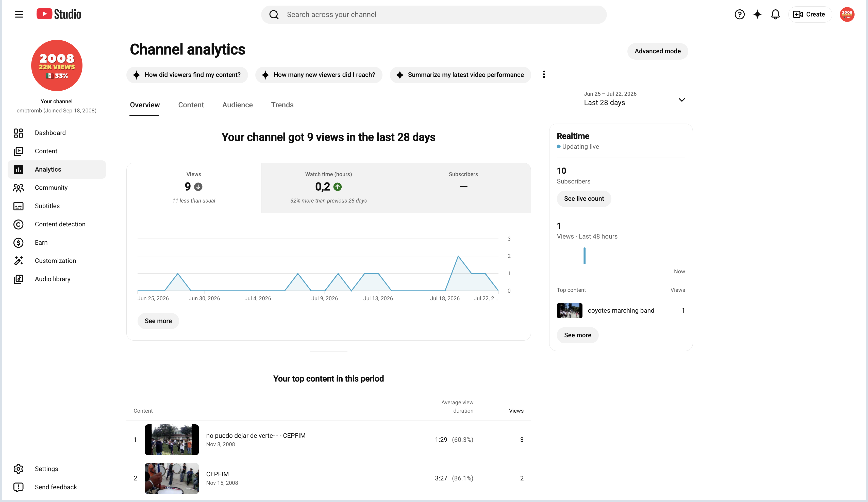Click the YouTube Studio logo

coord(59,14)
